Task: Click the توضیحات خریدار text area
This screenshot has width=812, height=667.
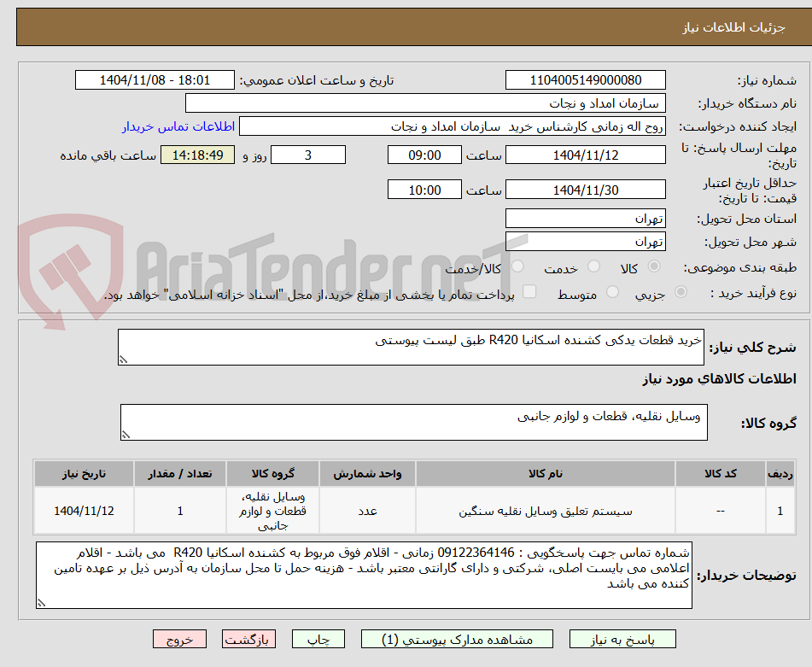Action: click(x=364, y=576)
